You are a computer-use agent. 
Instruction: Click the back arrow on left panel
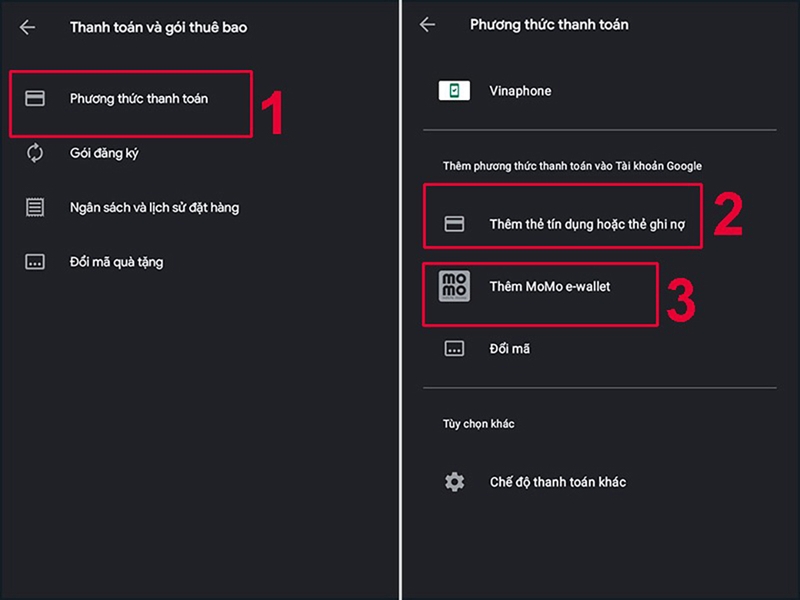tap(25, 27)
